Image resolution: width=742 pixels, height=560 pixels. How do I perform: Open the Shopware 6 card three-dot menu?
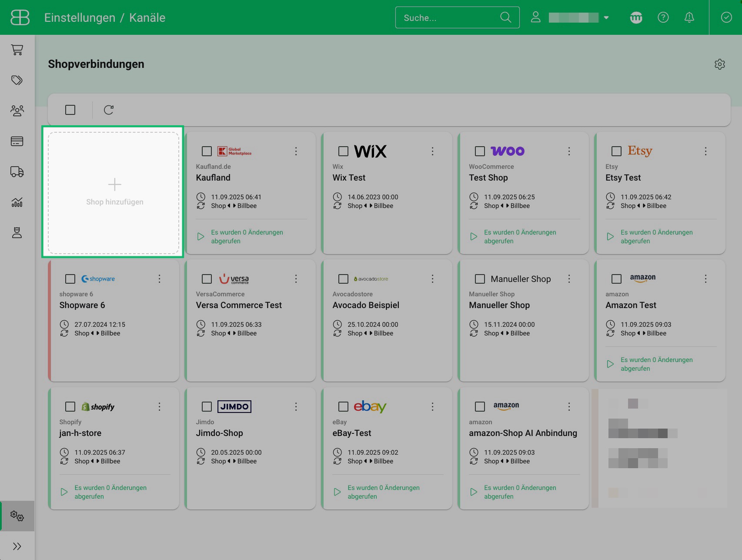(159, 279)
